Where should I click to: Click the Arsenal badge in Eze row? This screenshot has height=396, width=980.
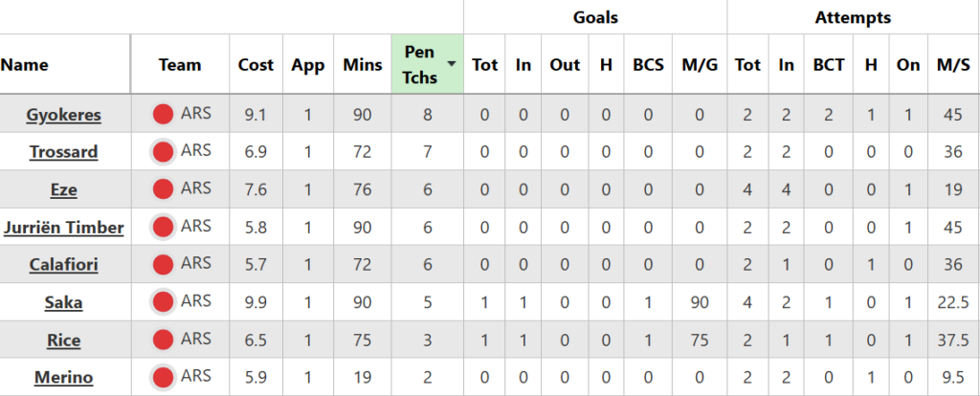click(164, 189)
